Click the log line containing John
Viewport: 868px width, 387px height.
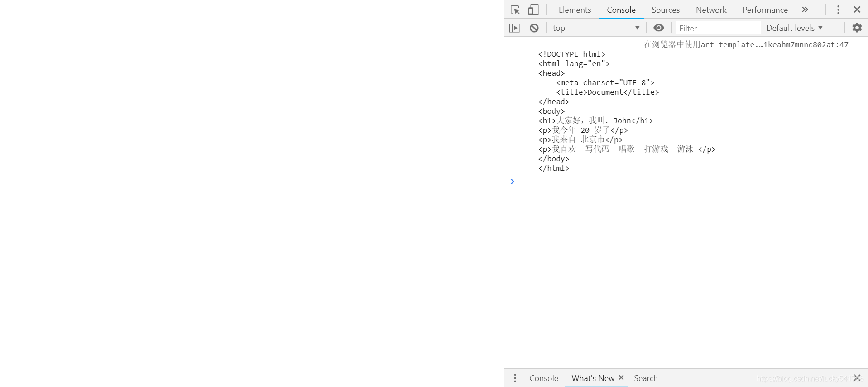tap(595, 121)
